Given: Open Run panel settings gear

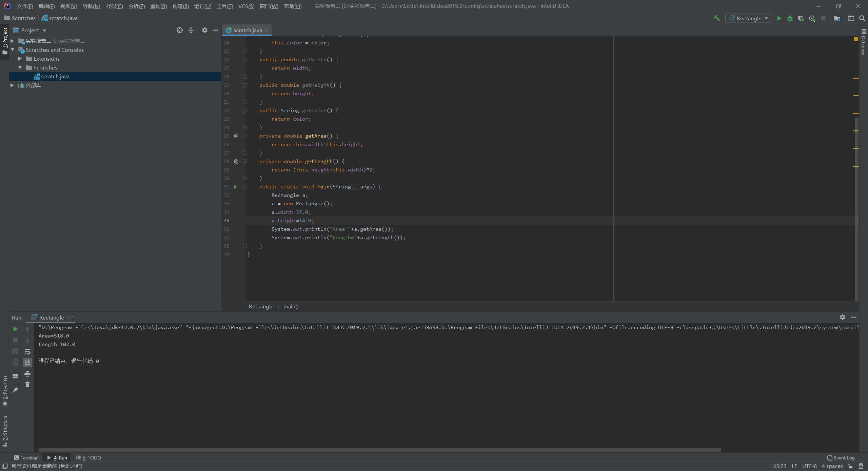Looking at the screenshot, I should coord(843,317).
